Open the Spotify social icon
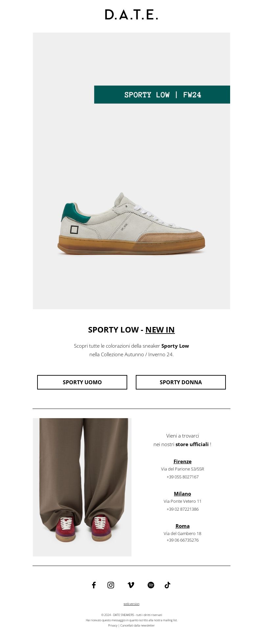 [x=151, y=585]
